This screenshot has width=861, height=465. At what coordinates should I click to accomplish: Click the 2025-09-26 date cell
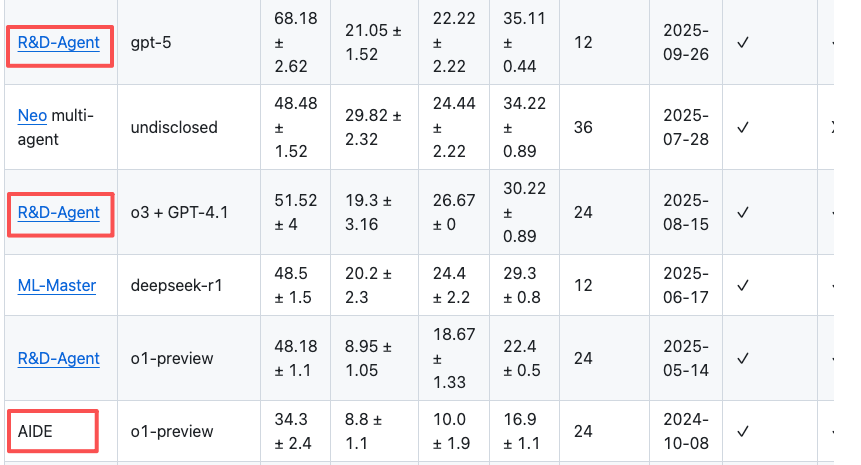[x=685, y=44]
